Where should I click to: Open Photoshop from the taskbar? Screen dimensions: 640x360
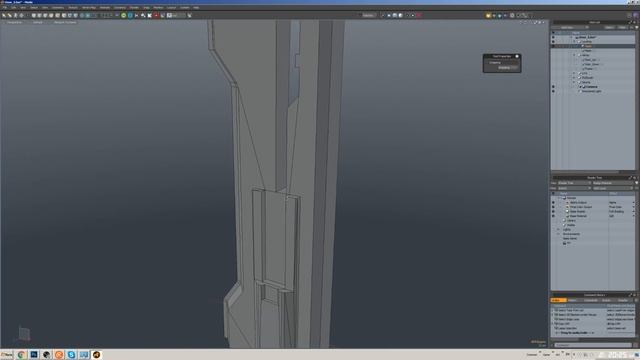[x=34, y=355]
